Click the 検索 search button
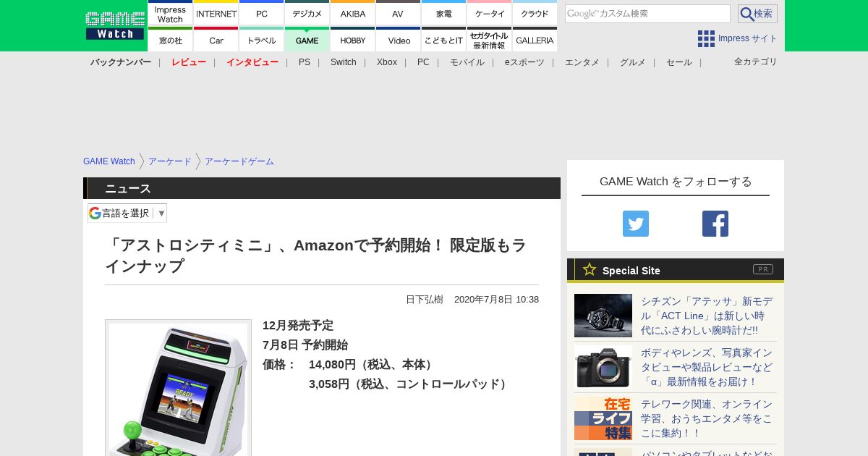The image size is (868, 456). [757, 14]
